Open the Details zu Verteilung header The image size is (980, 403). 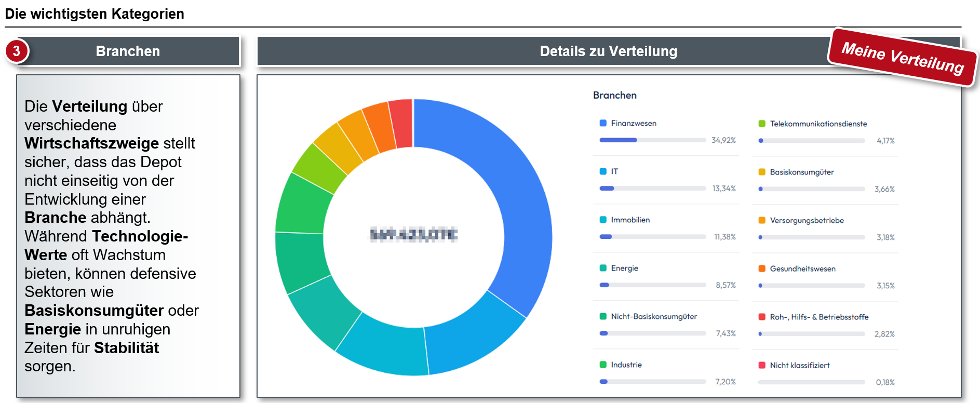pos(608,51)
